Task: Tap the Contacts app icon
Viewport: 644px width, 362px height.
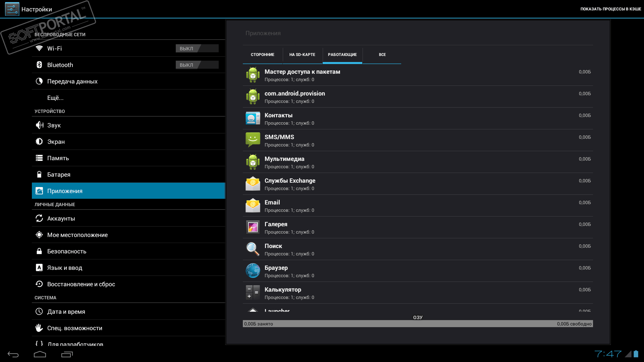Action: tap(253, 118)
